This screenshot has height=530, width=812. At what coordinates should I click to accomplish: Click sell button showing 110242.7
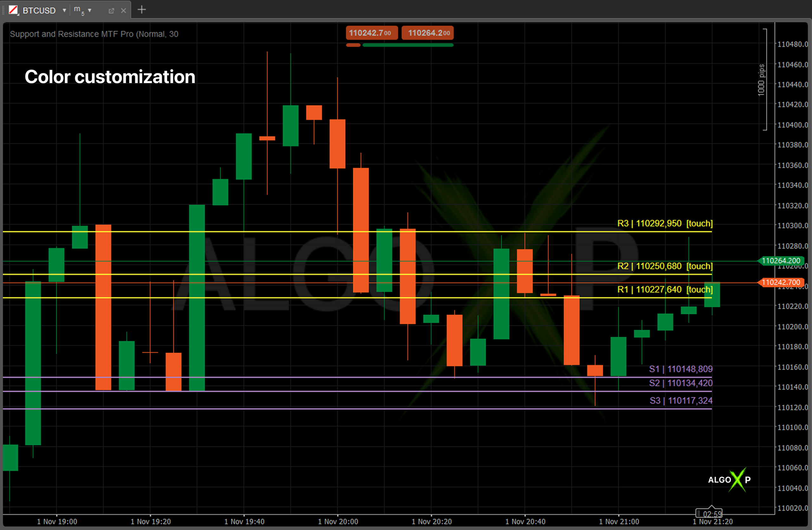371,33
